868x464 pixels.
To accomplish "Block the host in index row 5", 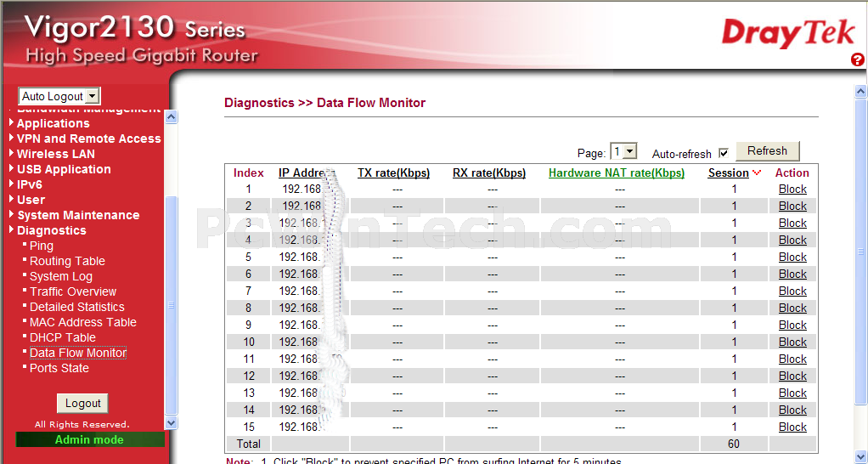I will (x=792, y=257).
